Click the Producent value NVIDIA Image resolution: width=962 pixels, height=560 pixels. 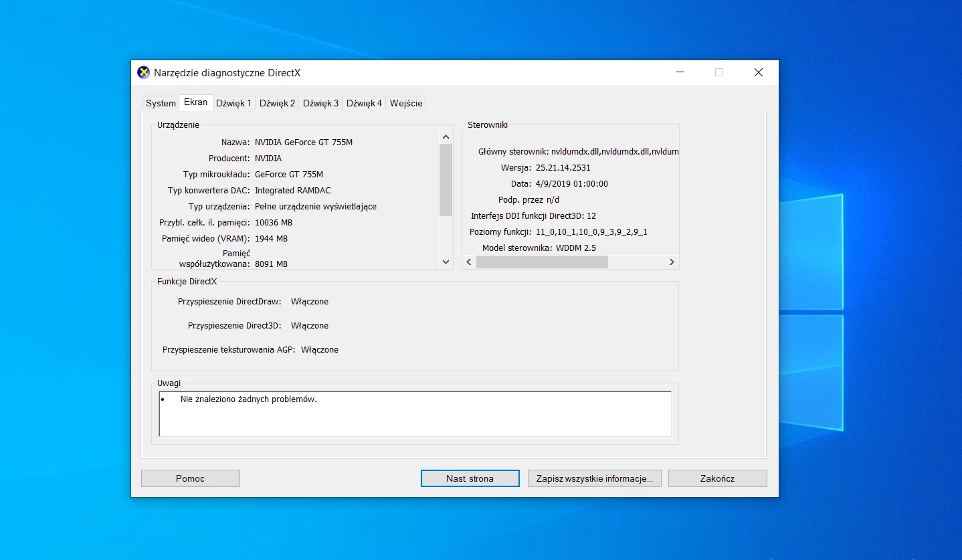pyautogui.click(x=268, y=159)
